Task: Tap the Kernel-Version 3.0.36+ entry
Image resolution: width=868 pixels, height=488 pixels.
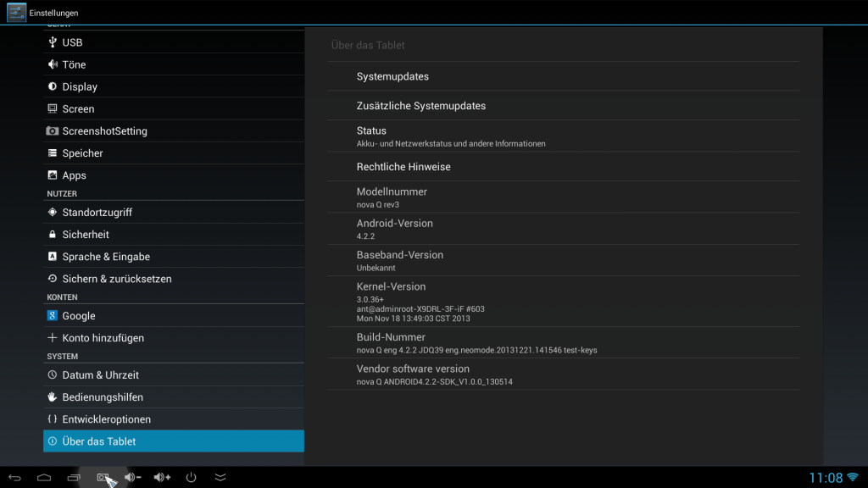Action: 564,302
